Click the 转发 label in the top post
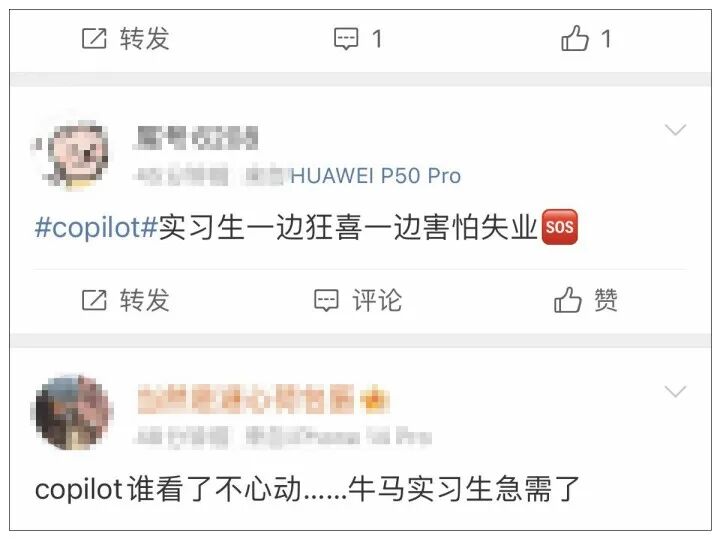Viewport: 720px width, 539px height. pos(145,38)
